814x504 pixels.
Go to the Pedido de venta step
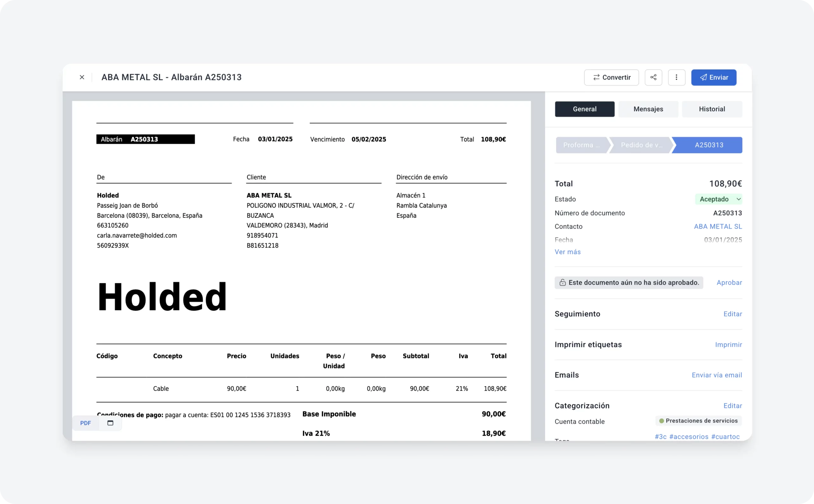641,145
